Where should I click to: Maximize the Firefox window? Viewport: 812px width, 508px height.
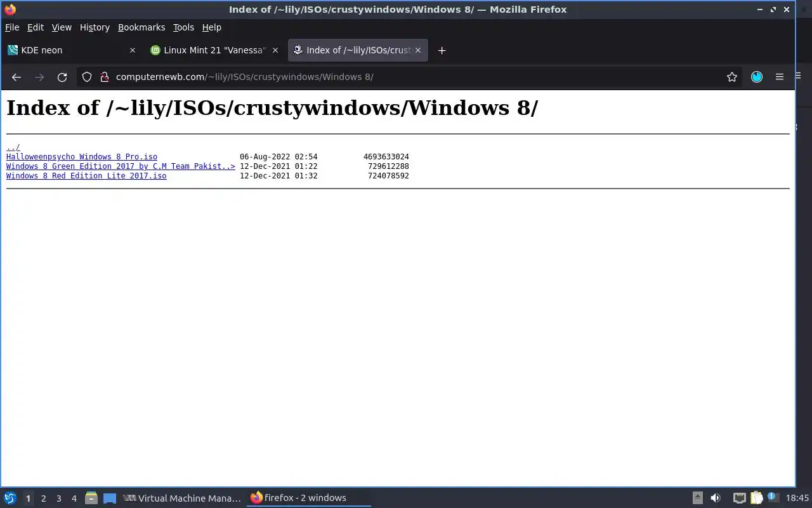point(773,10)
